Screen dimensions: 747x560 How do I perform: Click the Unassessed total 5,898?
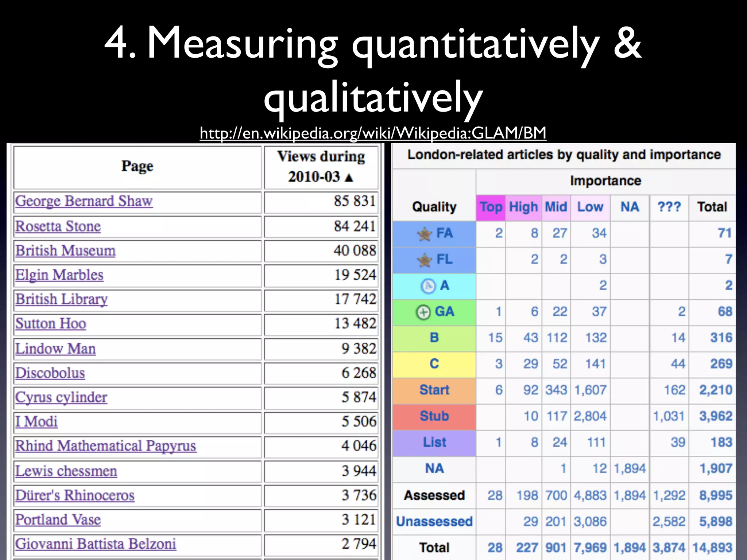716,522
